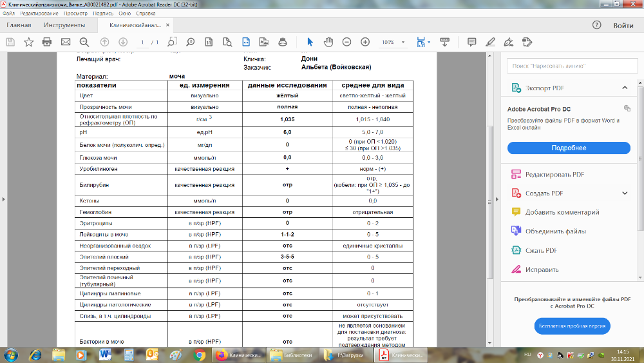Viewport: 644px width, 363px height.
Task: Click the page number field
Action: click(142, 42)
